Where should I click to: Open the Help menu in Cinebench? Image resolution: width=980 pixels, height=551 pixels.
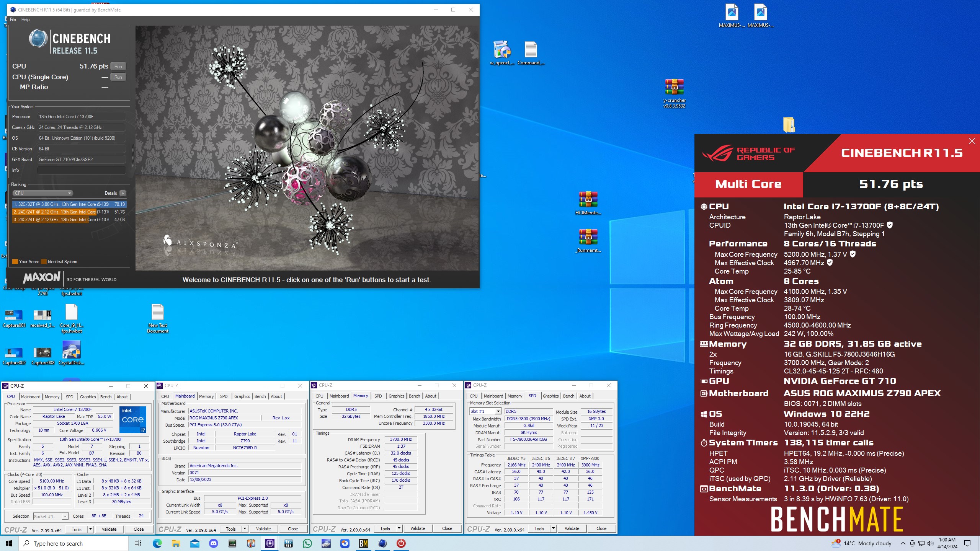point(25,20)
